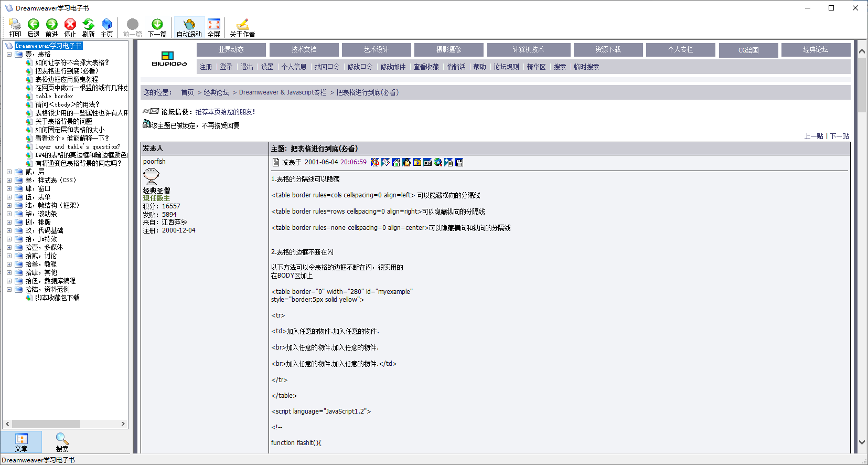
Task: Select tree item 脚本收藏包下载
Action: [57, 298]
